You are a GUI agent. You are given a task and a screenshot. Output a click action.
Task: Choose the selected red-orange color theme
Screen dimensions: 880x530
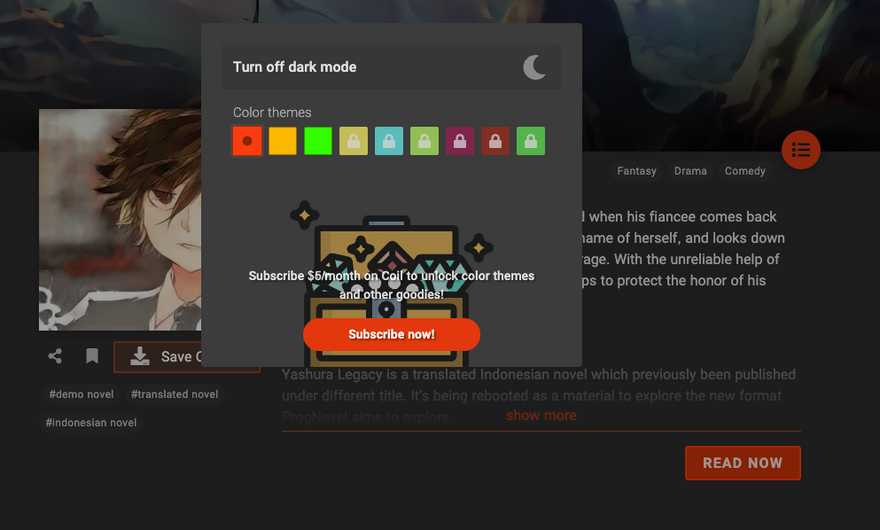[x=247, y=141]
